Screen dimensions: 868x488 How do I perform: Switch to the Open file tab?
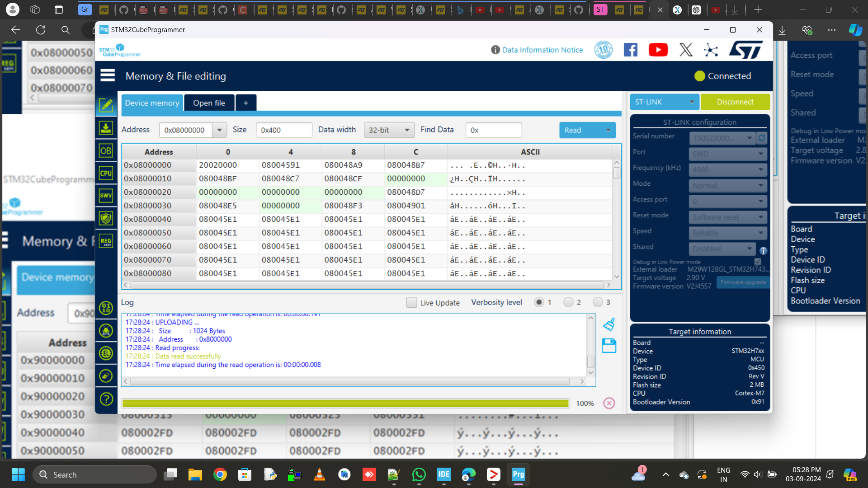tap(209, 103)
